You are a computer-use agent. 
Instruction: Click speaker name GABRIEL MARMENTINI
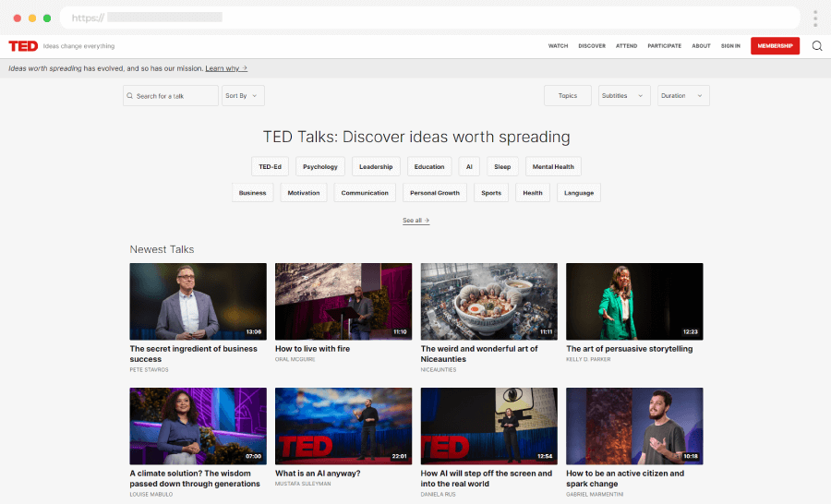(595, 495)
